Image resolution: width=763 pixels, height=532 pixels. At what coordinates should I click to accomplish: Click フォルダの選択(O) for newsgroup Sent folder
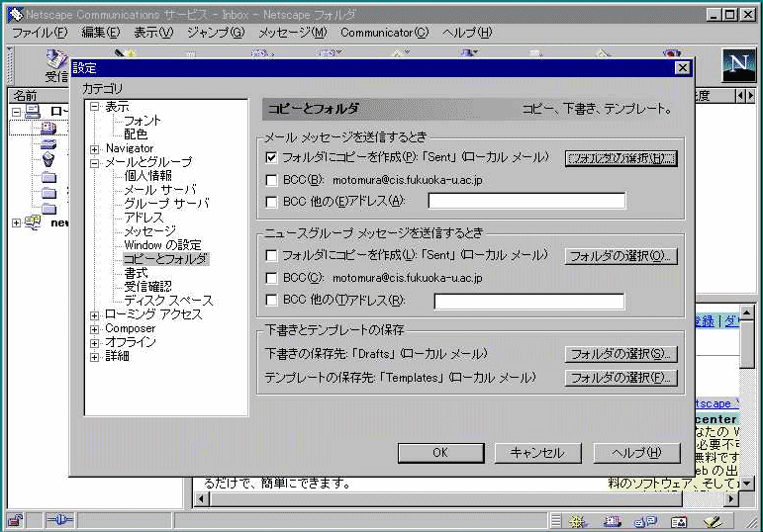point(620,256)
